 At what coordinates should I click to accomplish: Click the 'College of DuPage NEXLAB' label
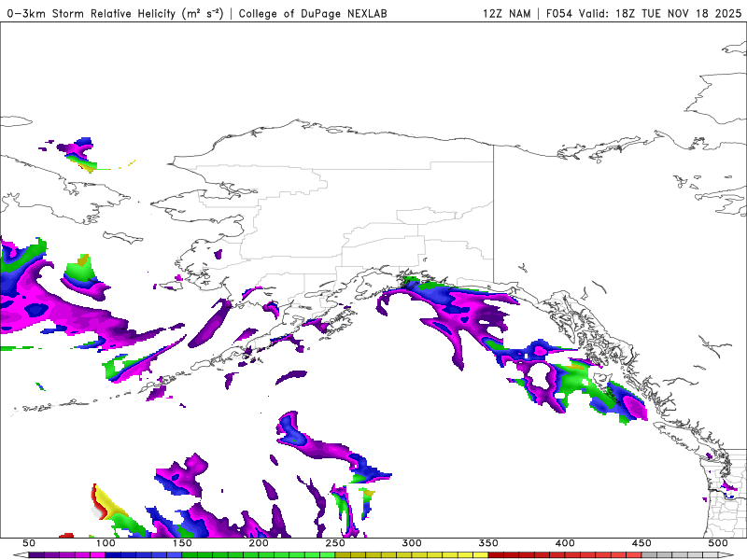(x=313, y=13)
